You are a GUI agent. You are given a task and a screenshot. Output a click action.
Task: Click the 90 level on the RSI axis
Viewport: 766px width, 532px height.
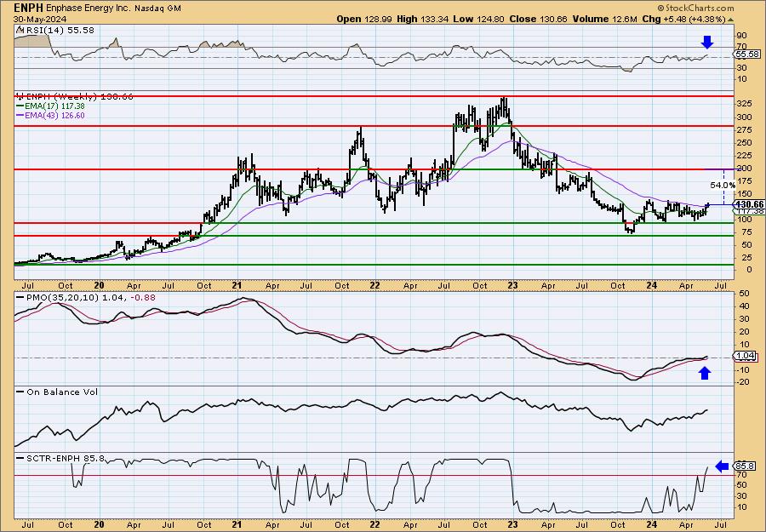pos(741,36)
